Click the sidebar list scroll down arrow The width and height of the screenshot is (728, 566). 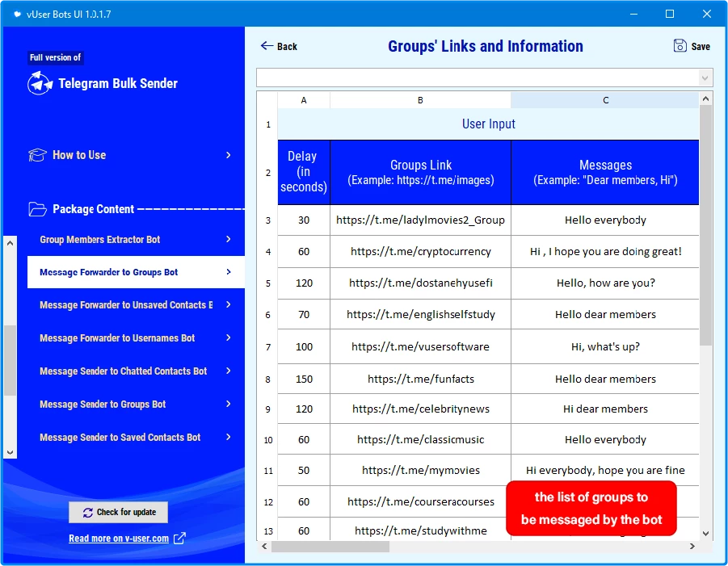click(11, 452)
